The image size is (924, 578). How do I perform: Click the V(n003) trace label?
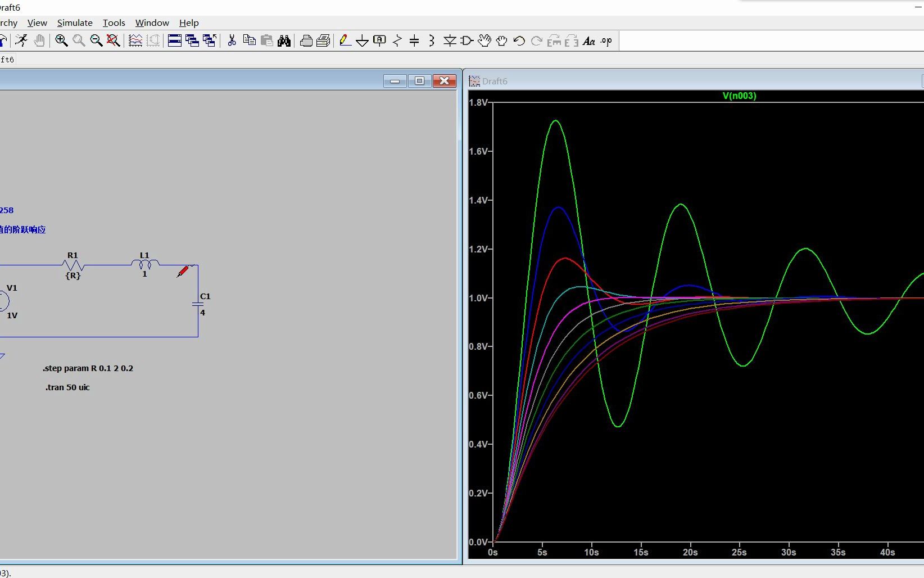click(x=739, y=96)
